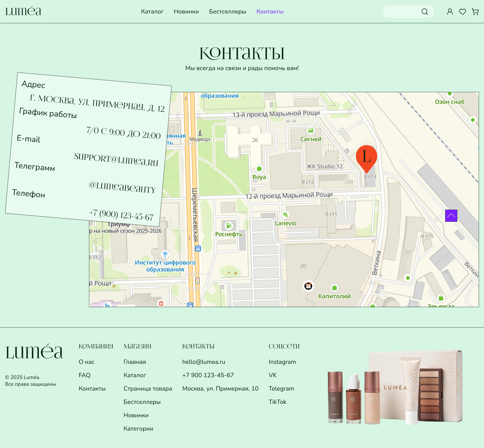This screenshot has height=448, width=484.
Task: Open Telegram link in footer social list
Action: (281, 389)
